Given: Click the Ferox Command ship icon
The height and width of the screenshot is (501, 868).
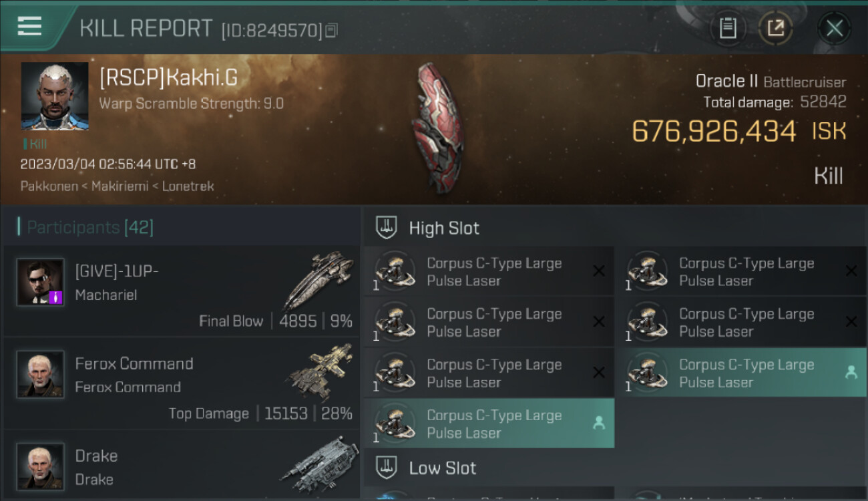Looking at the screenshot, I should pyautogui.click(x=320, y=371).
